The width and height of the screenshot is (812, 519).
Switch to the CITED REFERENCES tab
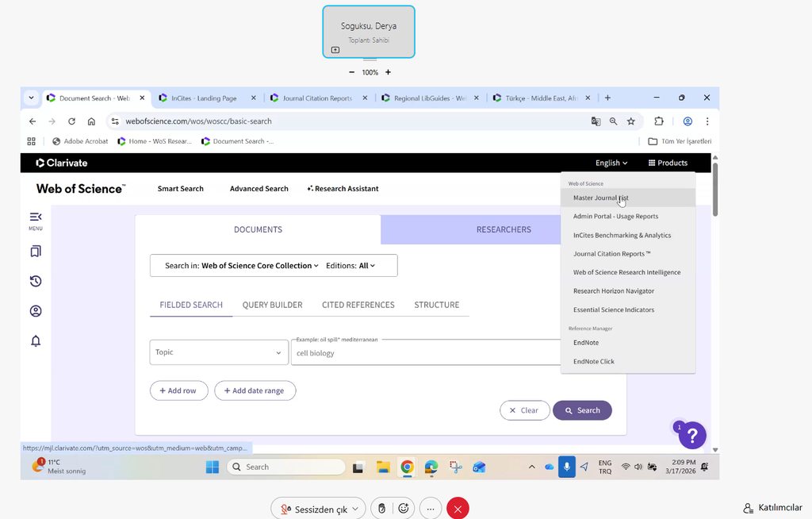(x=358, y=305)
